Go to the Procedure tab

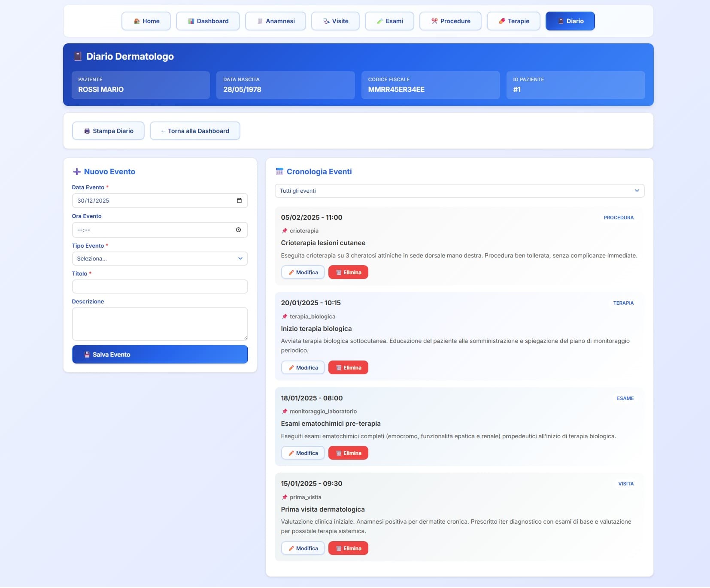point(450,21)
